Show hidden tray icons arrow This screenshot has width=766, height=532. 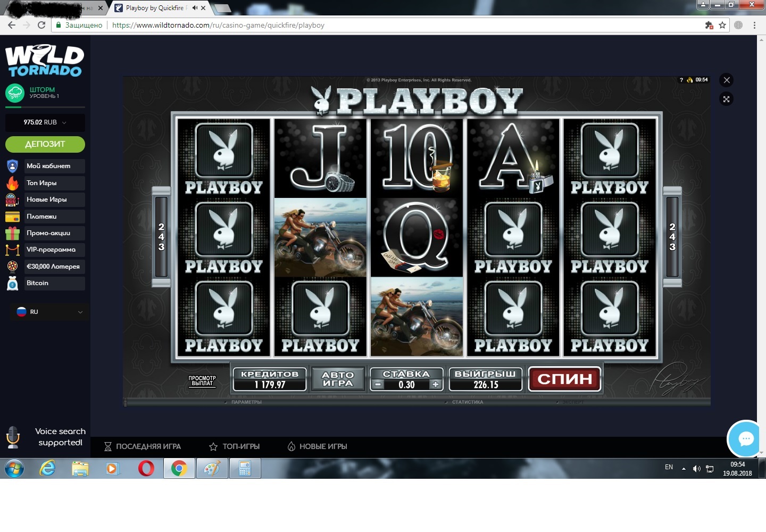point(684,469)
